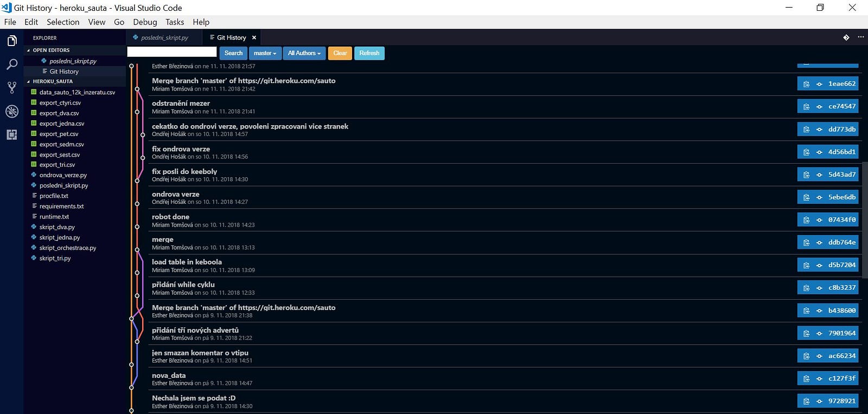Open the View menu

pyautogui.click(x=97, y=22)
